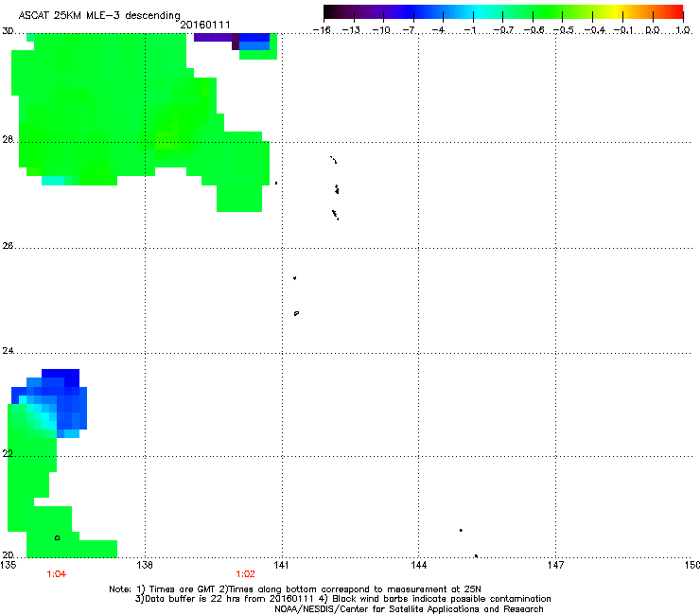This screenshot has width=700, height=615.
Task: Click the "-0.1" color scale label
Action: 622,30
